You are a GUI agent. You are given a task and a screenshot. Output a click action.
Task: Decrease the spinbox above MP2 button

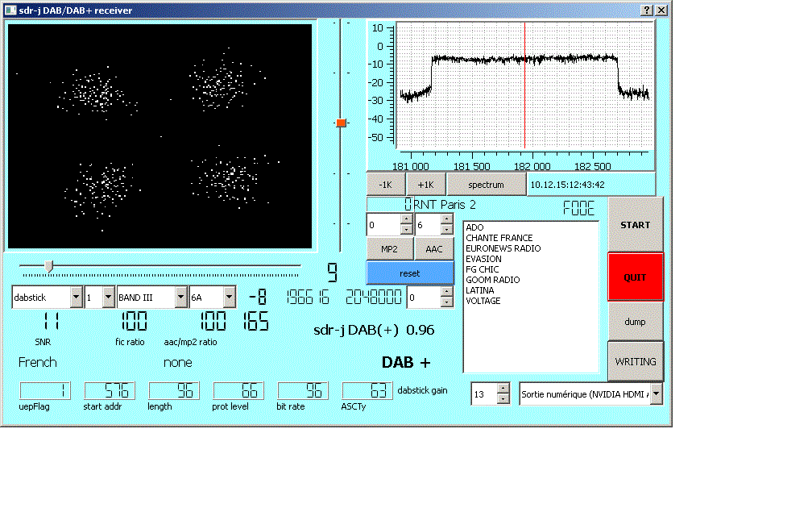(407, 230)
